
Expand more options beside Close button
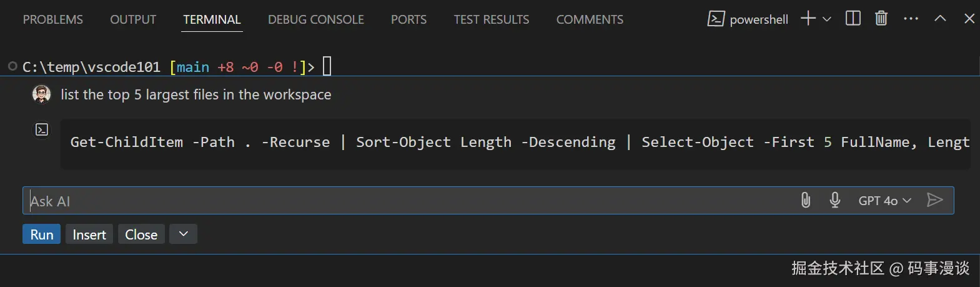click(183, 234)
